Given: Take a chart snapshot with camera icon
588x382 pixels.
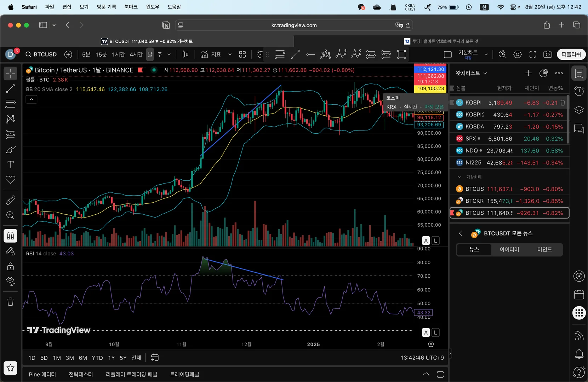Looking at the screenshot, I should (x=547, y=54).
